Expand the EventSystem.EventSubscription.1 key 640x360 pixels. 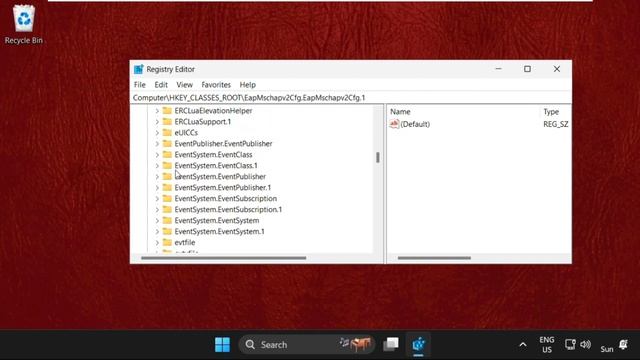[157, 210]
